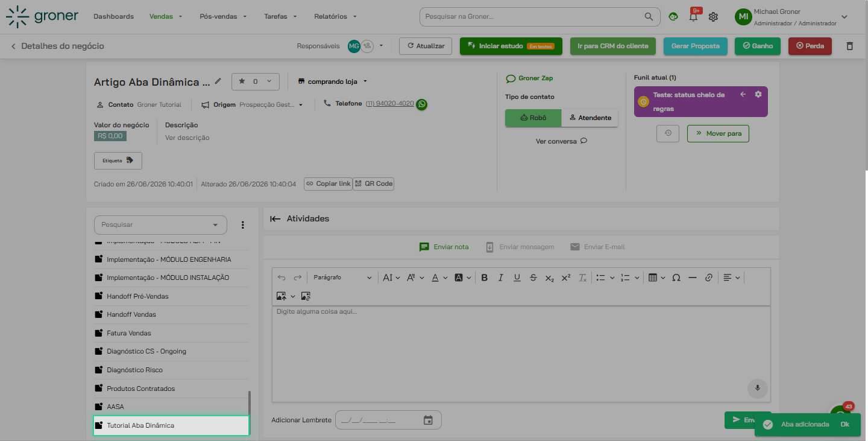Click back arrow on funnel status card
This screenshot has height=441, width=868.
pos(743,94)
